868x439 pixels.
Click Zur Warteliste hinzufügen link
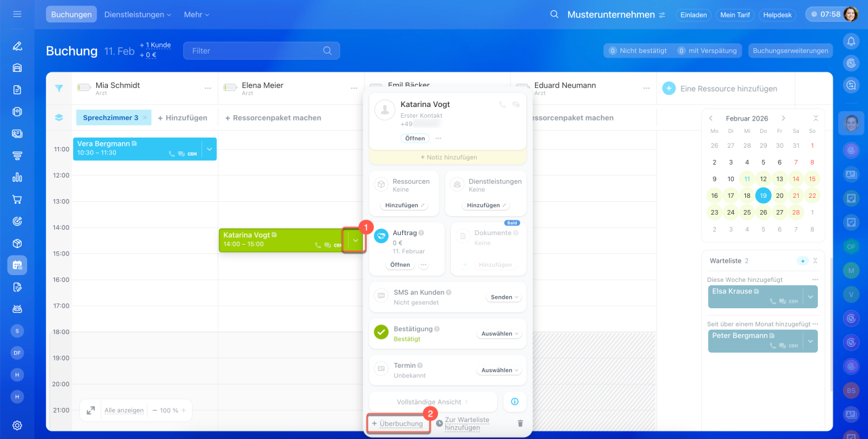[467, 423]
